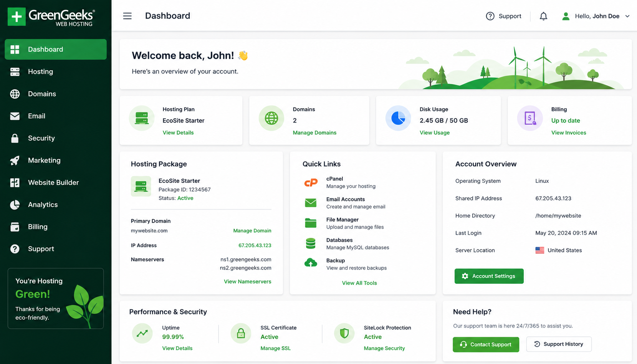Open the View Usage link

click(435, 132)
